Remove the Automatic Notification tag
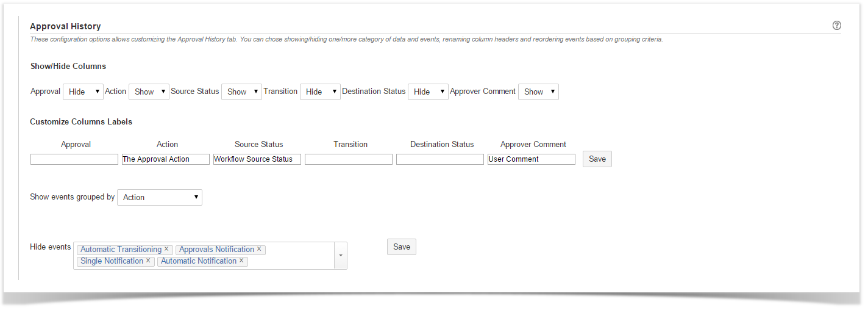Image resolution: width=868 pixels, height=310 pixels. coord(241,261)
